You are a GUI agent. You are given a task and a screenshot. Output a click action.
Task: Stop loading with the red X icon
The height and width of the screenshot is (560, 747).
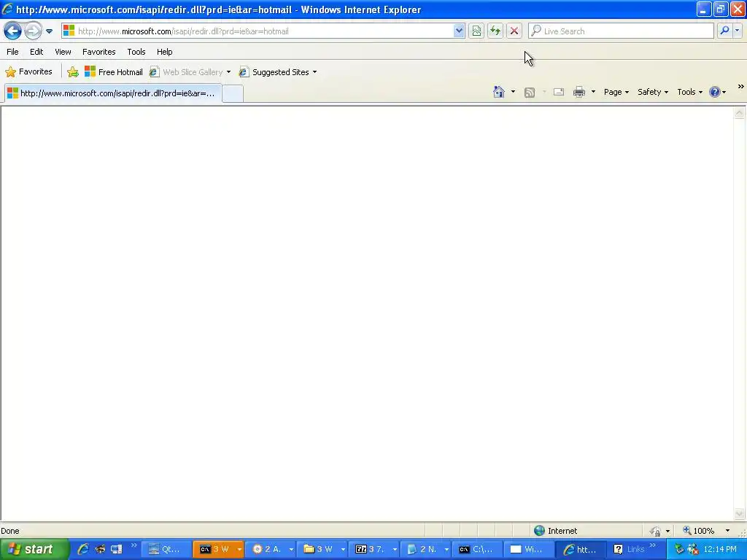click(514, 31)
